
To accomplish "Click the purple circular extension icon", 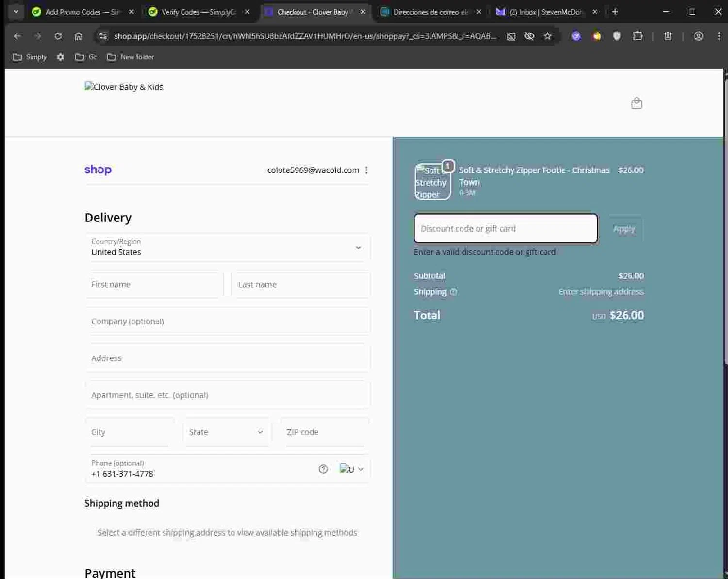I will pyautogui.click(x=576, y=36).
